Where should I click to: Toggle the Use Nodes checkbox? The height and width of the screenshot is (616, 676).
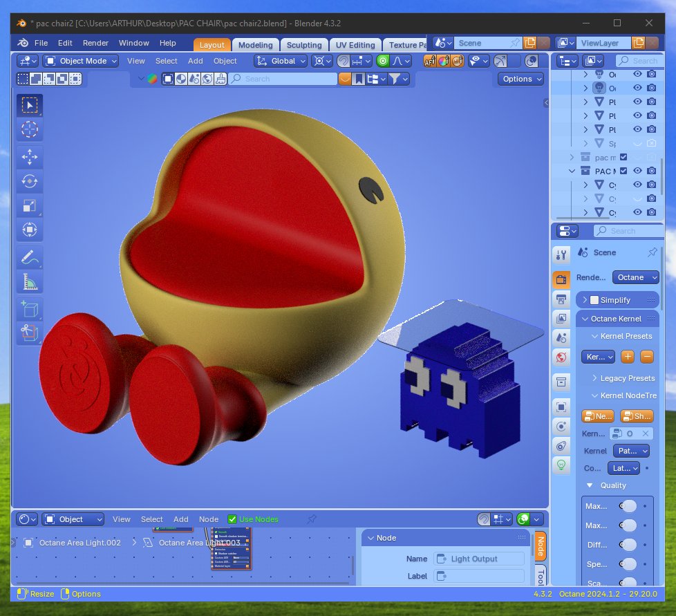pos(232,519)
